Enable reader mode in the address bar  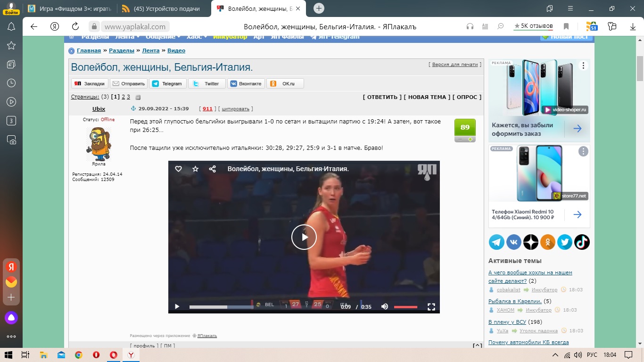click(x=486, y=26)
